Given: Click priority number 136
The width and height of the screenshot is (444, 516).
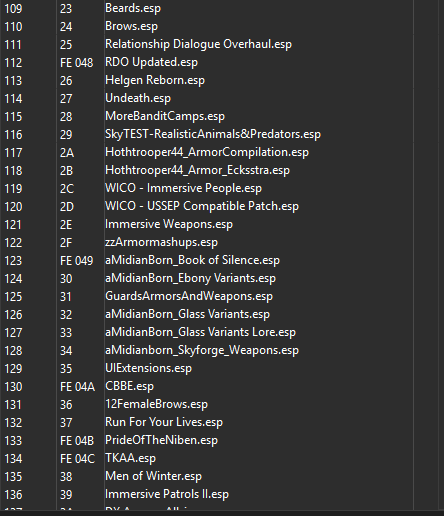Looking at the screenshot, I should tap(13, 495).
